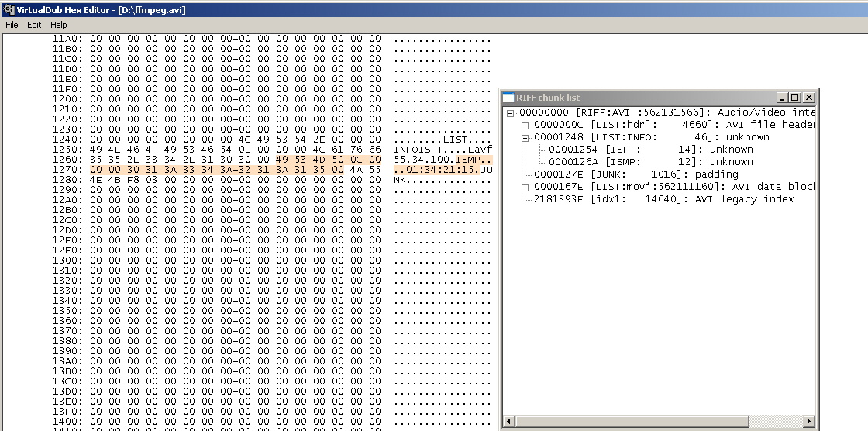Select the LIST:hdrl AVI file header entry
Viewport: 868px width, 431px height.
pyautogui.click(x=674, y=125)
